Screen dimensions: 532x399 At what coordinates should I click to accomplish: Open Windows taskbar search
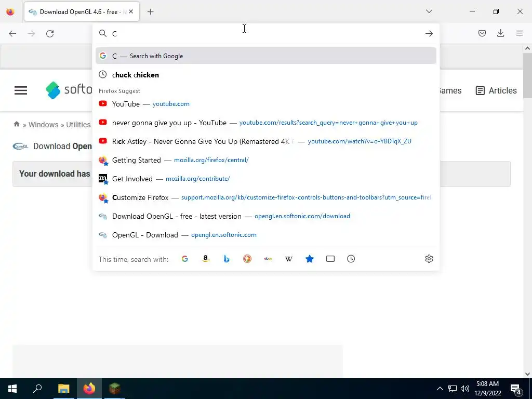pyautogui.click(x=37, y=389)
